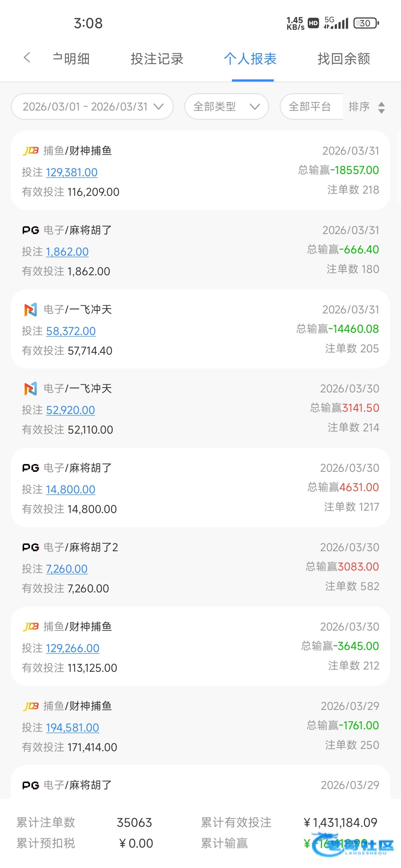Open the 个人报表 tab
401x868 pixels.
250,59
